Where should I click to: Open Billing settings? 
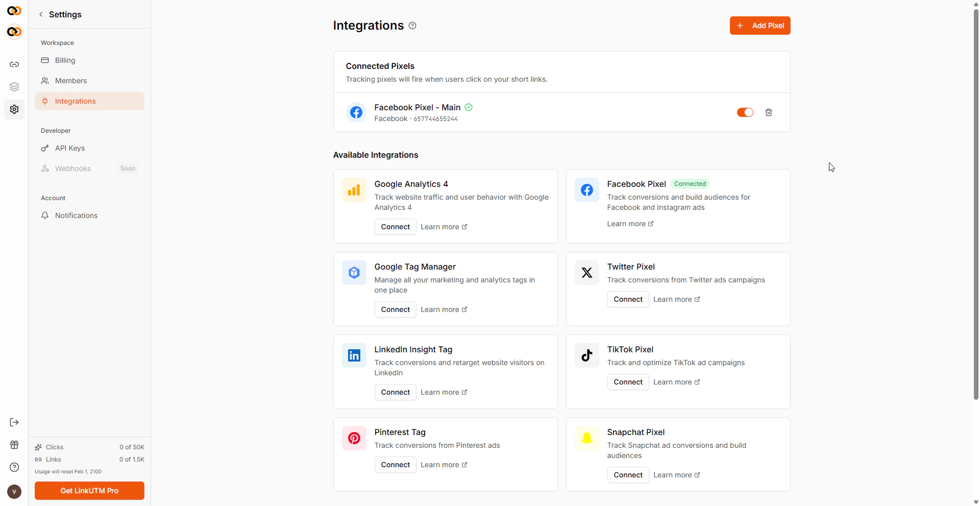click(89, 60)
